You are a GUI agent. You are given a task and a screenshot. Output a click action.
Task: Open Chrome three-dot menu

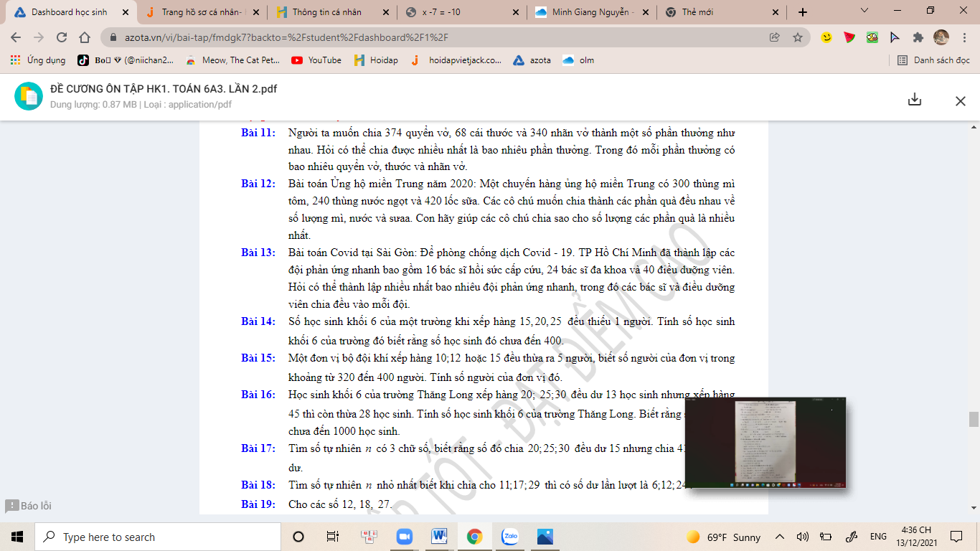(963, 37)
